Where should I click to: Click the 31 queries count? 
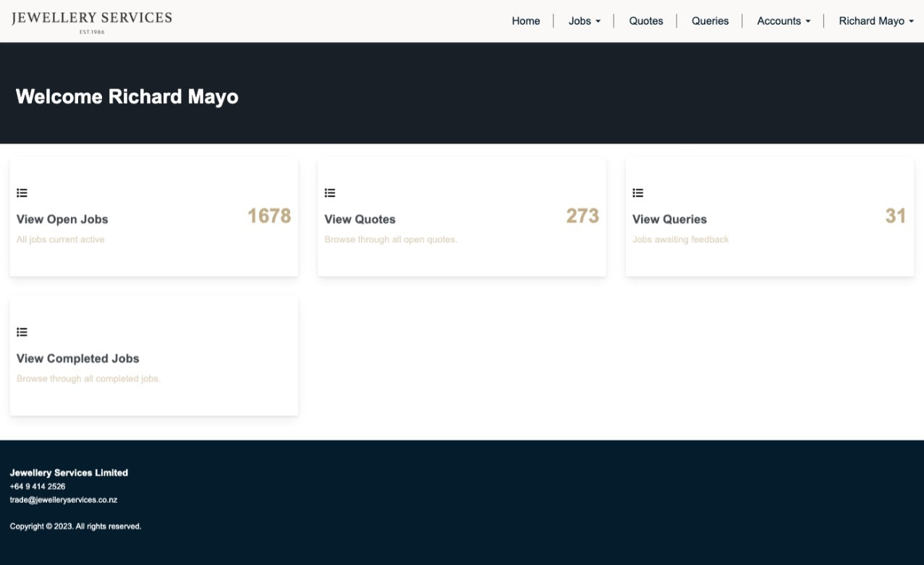[x=895, y=216]
